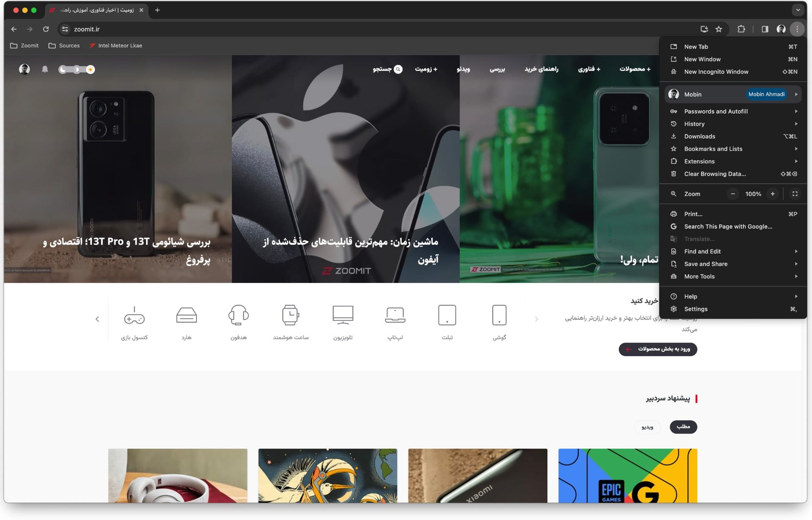Choose Print... from menu

[733, 214]
